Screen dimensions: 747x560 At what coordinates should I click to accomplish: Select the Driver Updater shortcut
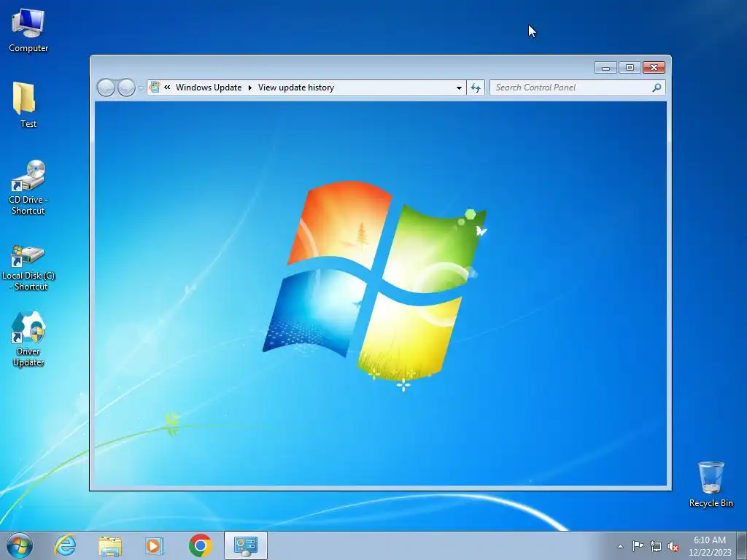click(28, 339)
